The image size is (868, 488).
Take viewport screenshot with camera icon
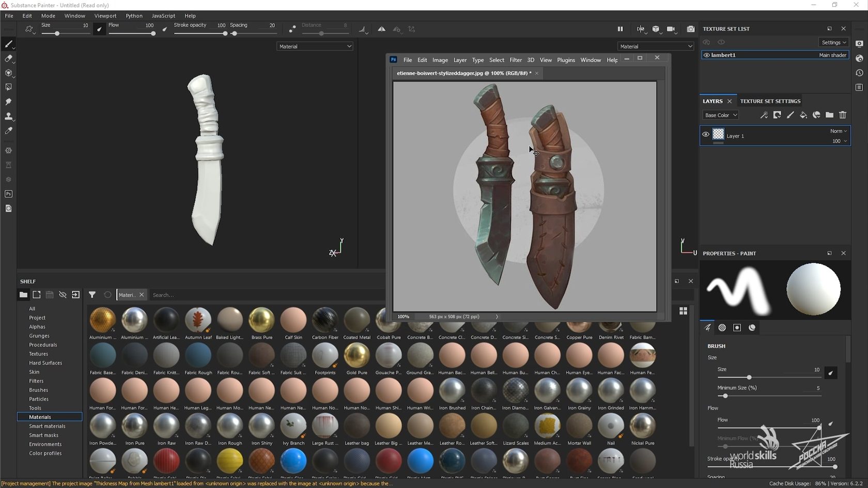(x=691, y=29)
